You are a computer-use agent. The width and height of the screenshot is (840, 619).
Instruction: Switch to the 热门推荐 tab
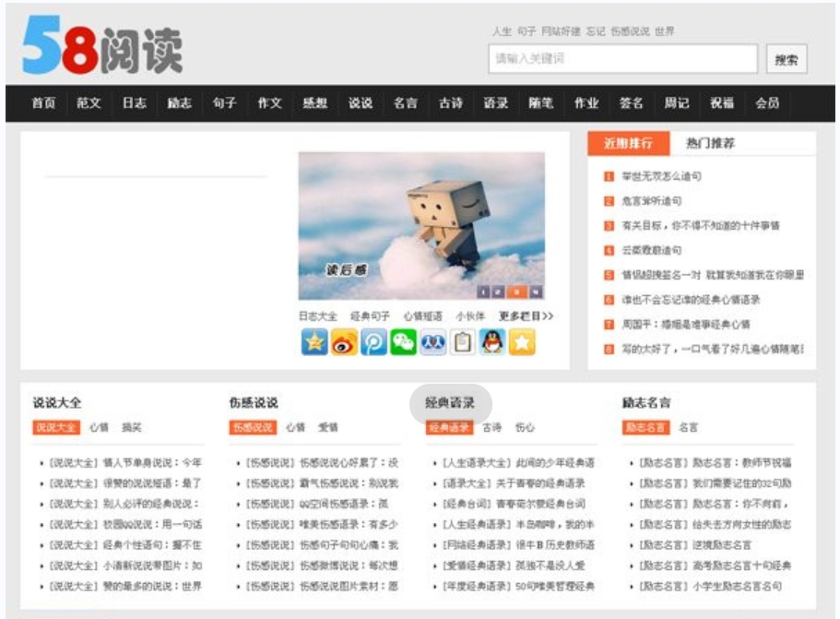[710, 144]
